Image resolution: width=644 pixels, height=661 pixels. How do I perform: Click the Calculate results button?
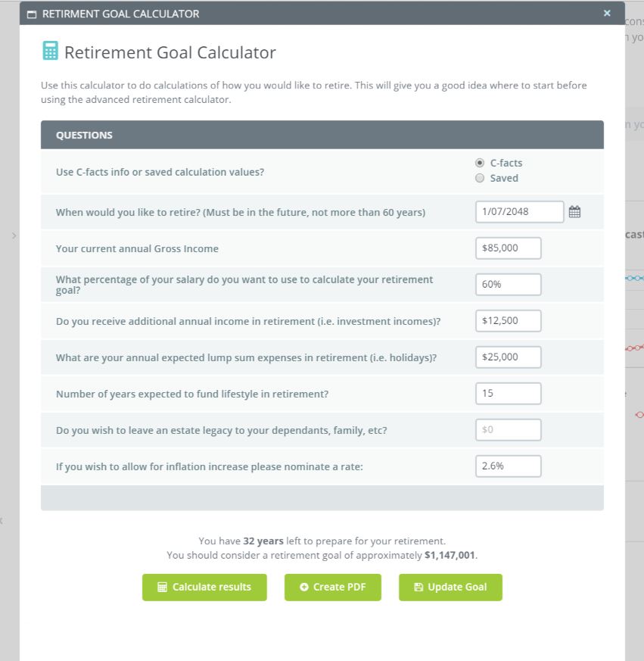[204, 587]
